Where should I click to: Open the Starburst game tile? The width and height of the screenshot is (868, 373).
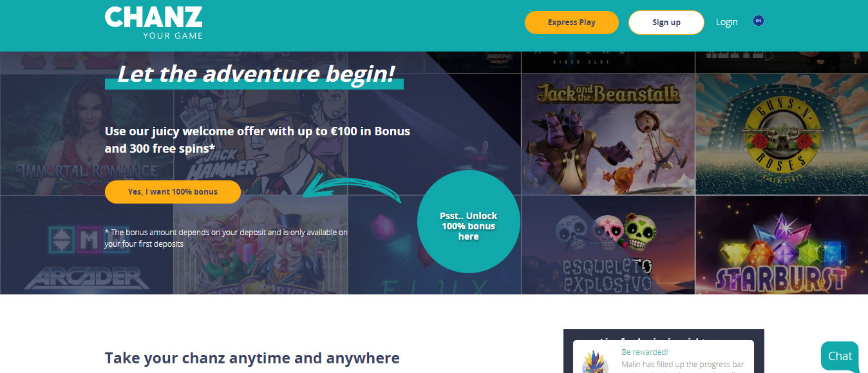[782, 245]
